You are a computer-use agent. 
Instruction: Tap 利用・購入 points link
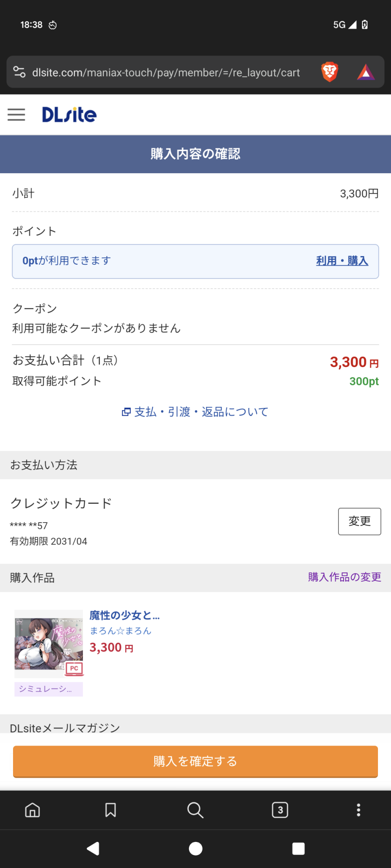point(342,261)
